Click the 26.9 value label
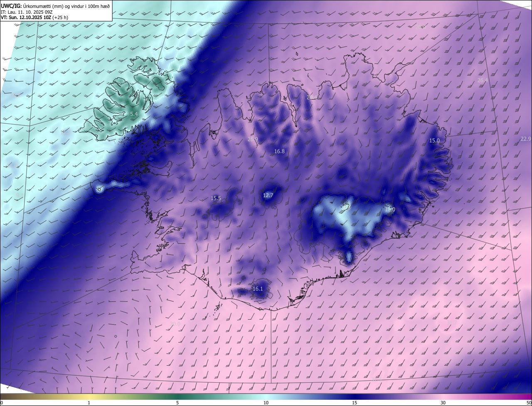 [253, 139]
